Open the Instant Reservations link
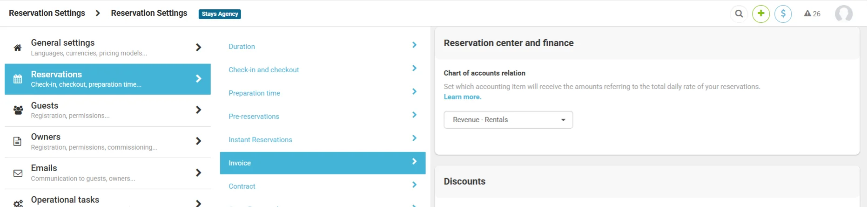The width and height of the screenshot is (868, 207). click(260, 140)
